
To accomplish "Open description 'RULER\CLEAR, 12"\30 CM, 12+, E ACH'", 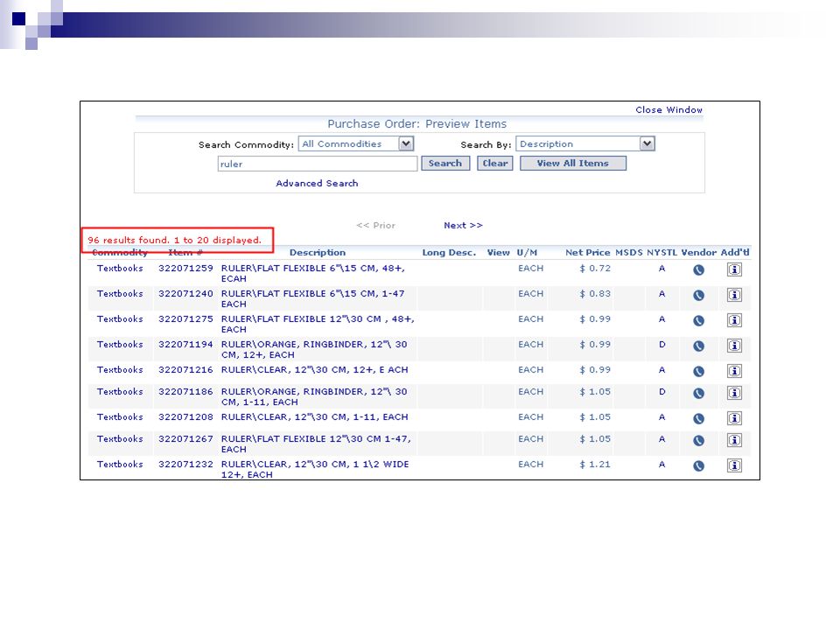I will (x=314, y=369).
